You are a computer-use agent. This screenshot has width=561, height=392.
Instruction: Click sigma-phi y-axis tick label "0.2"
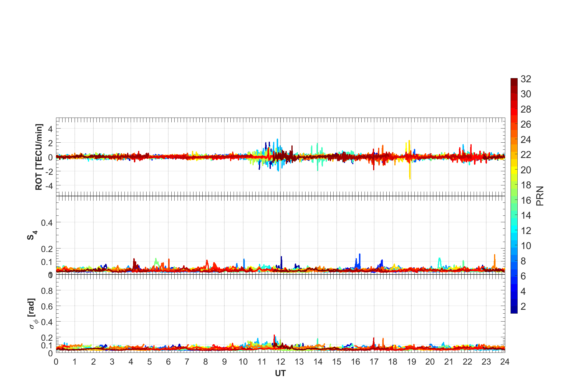coord(47,338)
